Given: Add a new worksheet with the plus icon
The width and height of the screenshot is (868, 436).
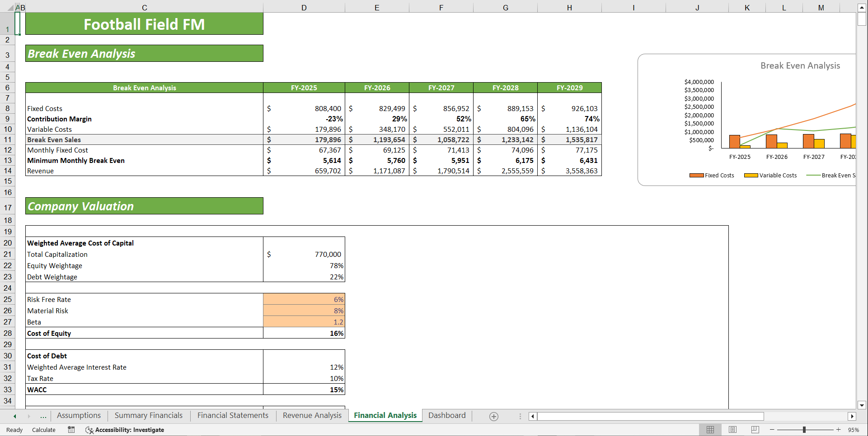Looking at the screenshot, I should (493, 416).
